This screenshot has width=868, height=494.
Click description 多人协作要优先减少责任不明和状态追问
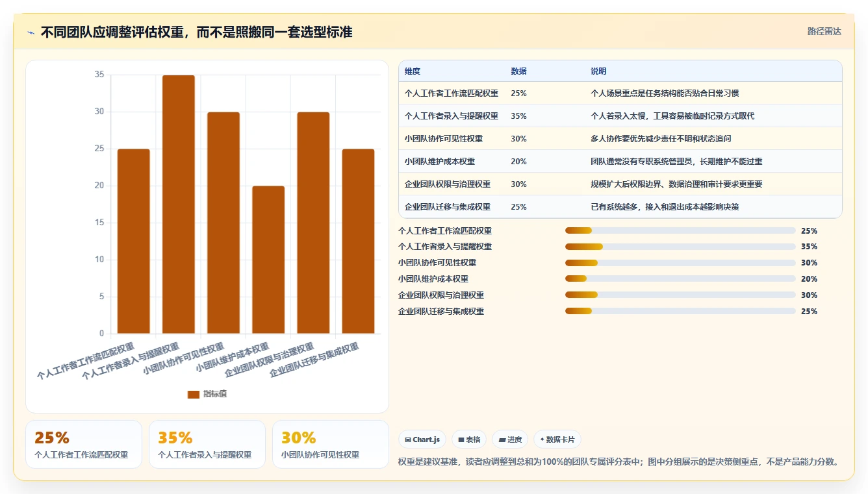tap(661, 139)
